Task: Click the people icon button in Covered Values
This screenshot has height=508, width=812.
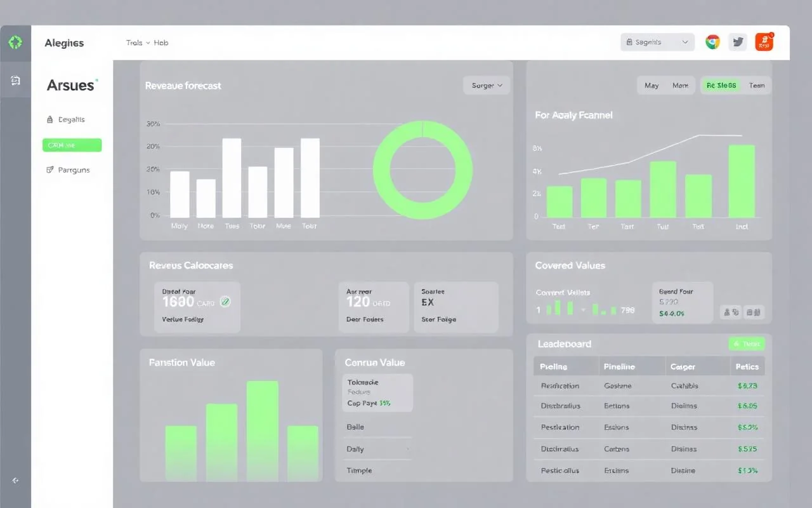Action: (731, 312)
